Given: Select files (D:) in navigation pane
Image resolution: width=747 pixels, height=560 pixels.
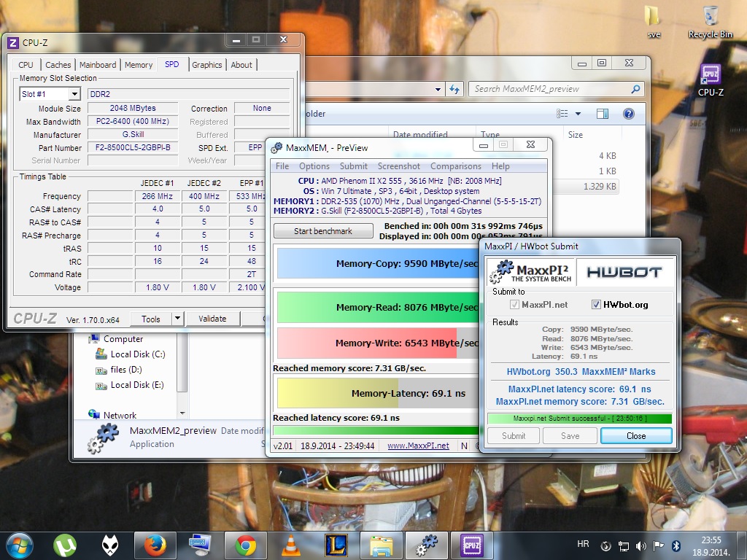Looking at the screenshot, I should click(125, 370).
